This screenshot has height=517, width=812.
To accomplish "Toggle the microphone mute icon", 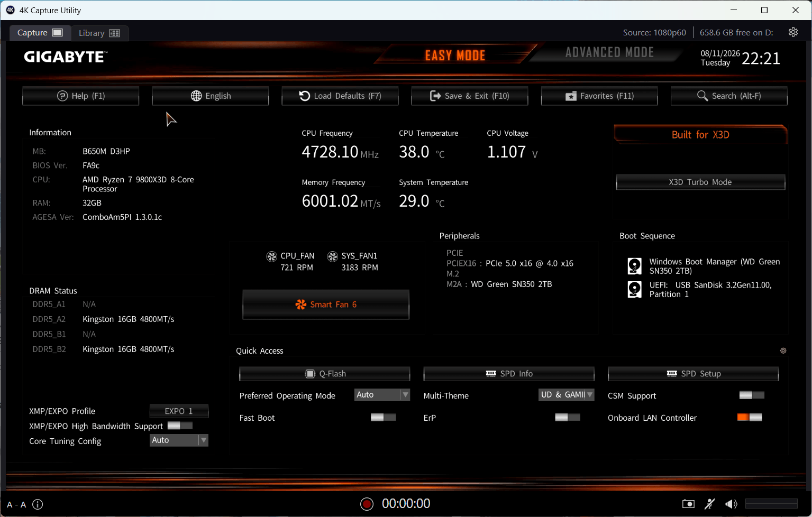I will click(x=710, y=504).
